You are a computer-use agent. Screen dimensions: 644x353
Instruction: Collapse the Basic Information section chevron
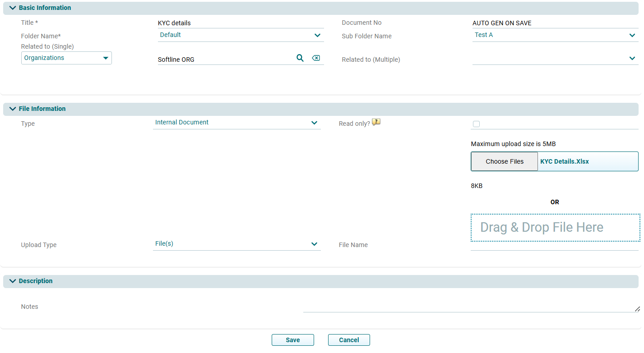coord(13,8)
